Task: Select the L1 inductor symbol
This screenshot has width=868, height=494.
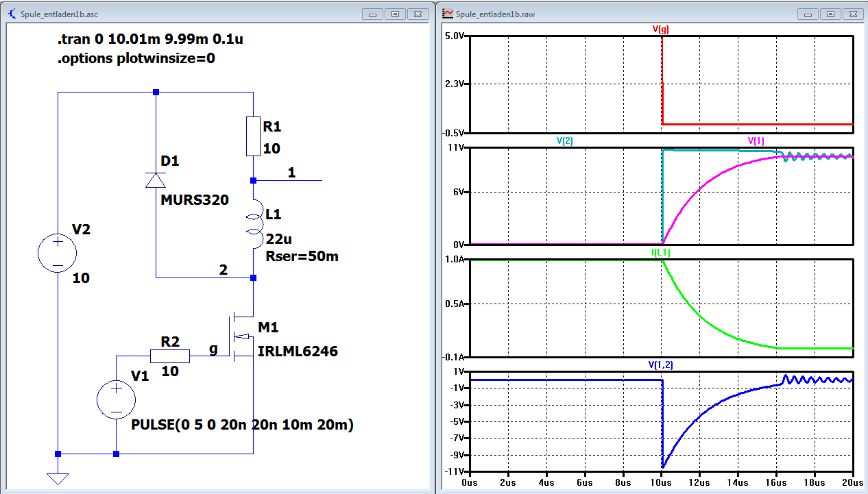Action: point(253,225)
